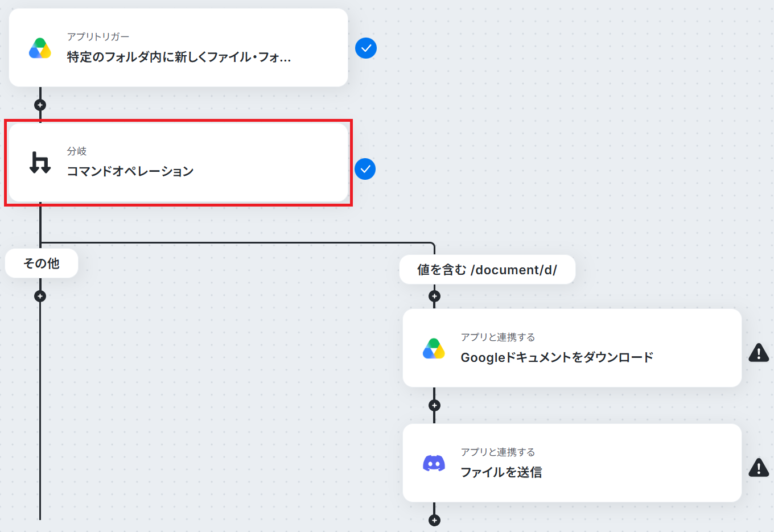Click the Google Drive icon beside Googleドキュメントをダウンロード
This screenshot has height=532, width=774.
click(434, 349)
